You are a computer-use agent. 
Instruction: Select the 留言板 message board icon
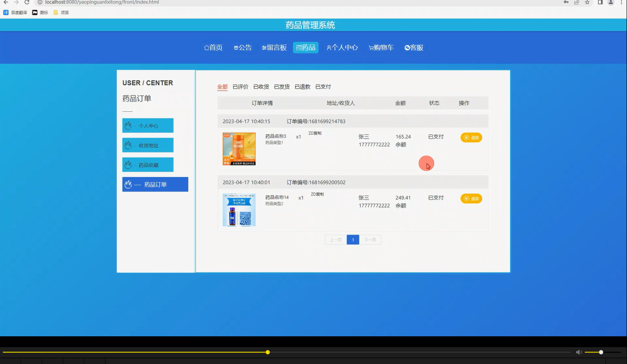pos(265,47)
